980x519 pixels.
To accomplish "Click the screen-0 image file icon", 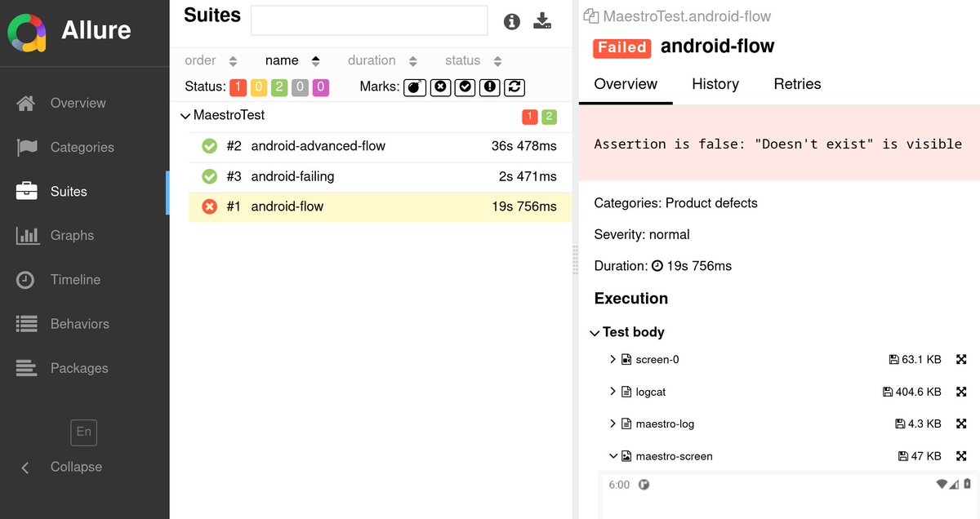I will tap(626, 360).
